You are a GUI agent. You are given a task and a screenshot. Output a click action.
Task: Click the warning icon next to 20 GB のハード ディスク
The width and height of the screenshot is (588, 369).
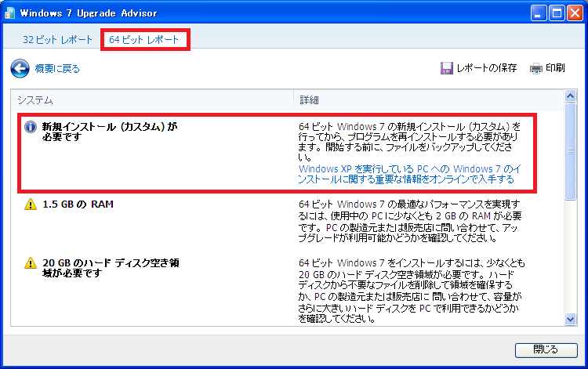pos(31,263)
